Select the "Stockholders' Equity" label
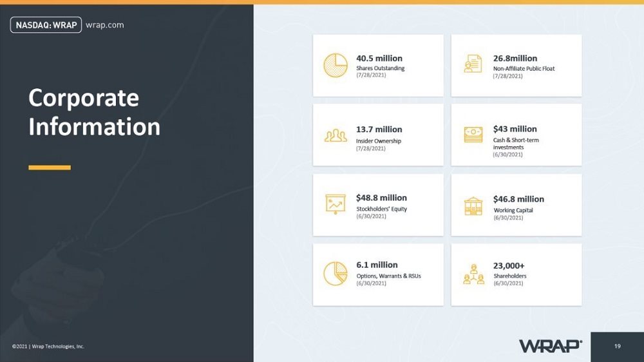Viewport: 644px width, 362px height. click(381, 209)
